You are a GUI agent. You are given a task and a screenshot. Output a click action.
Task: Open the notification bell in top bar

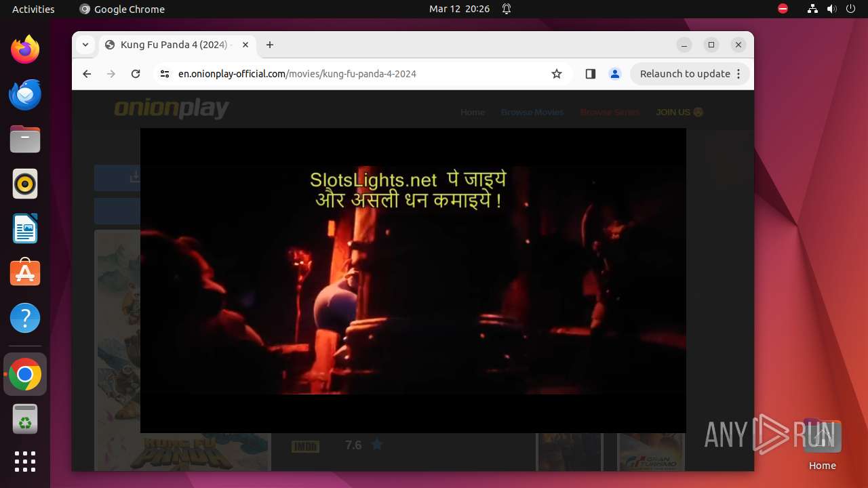pos(506,9)
